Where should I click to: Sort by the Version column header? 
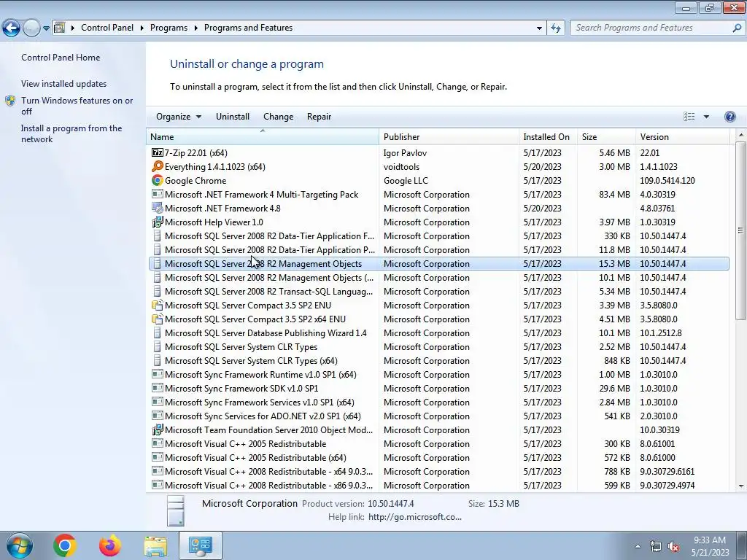point(683,136)
